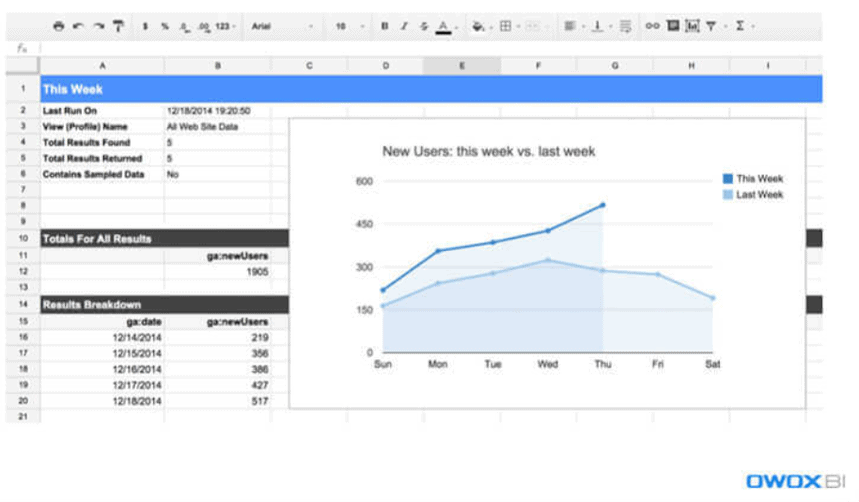
Task: Toggle italic formatting
Action: (x=404, y=26)
